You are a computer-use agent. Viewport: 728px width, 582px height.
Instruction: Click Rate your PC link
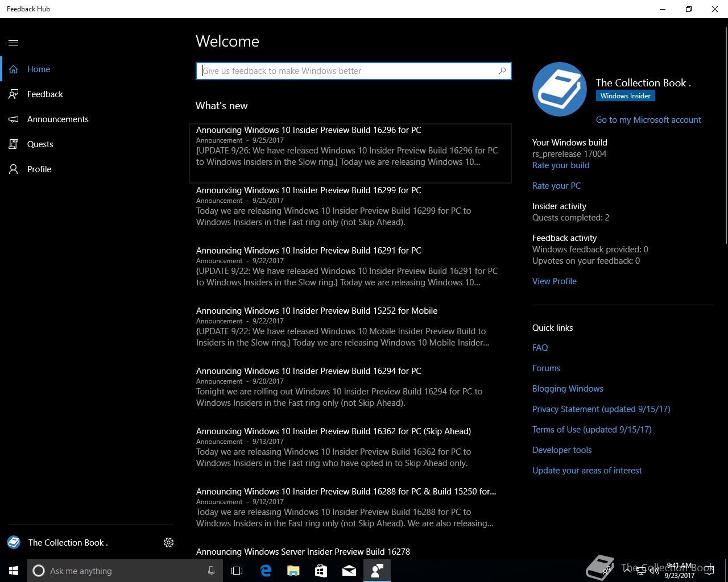556,186
